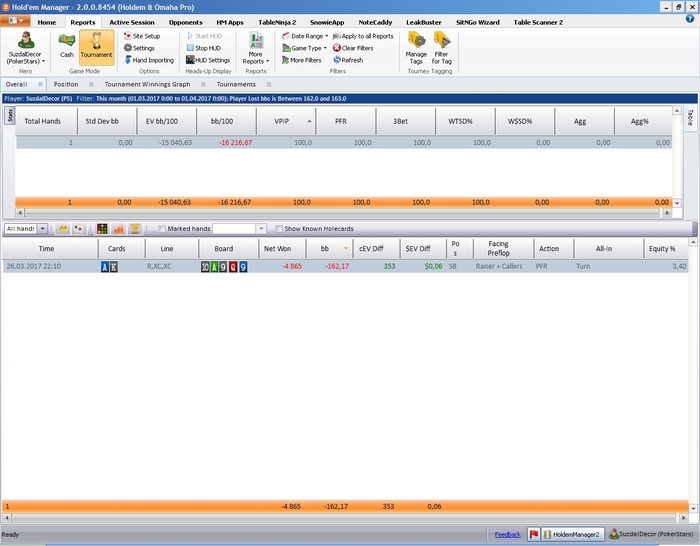Viewport: 700px width, 546px height.
Task: Click the hands grid bottom horizontal scrollbar
Action: (x=343, y=518)
